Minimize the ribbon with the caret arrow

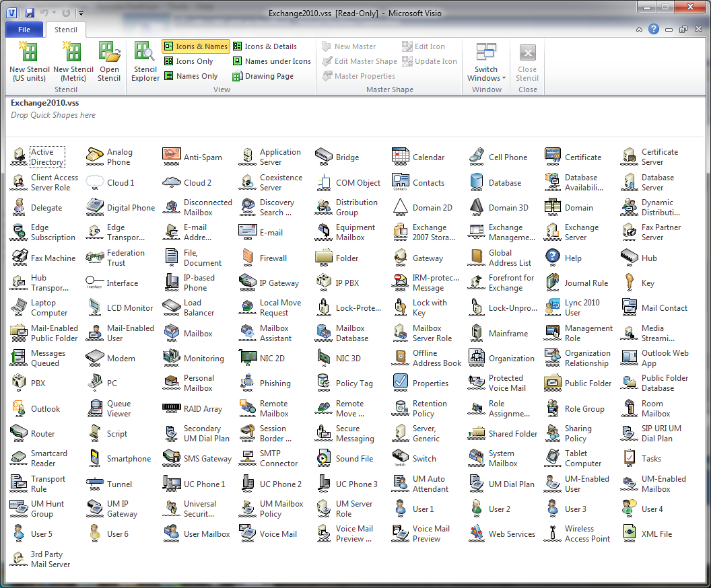[639, 30]
